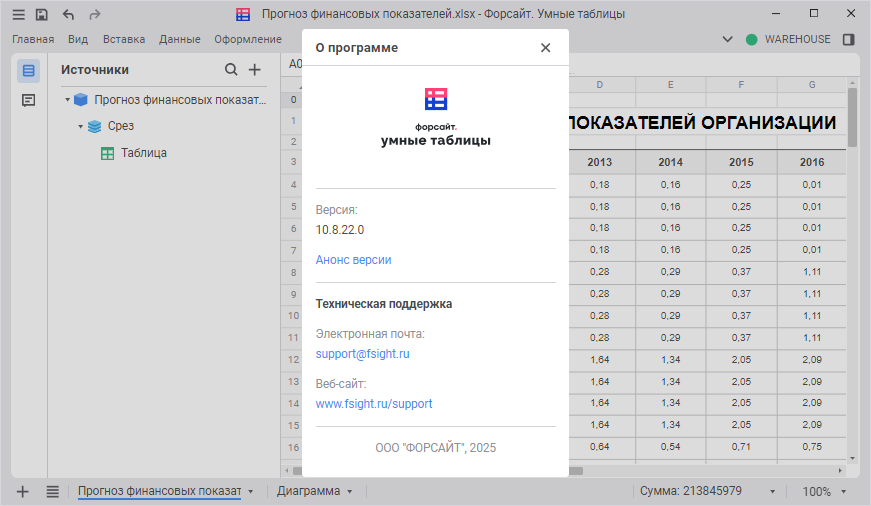
Task: Switch to Прогноз финансовых показат sheet
Action: pos(159,491)
